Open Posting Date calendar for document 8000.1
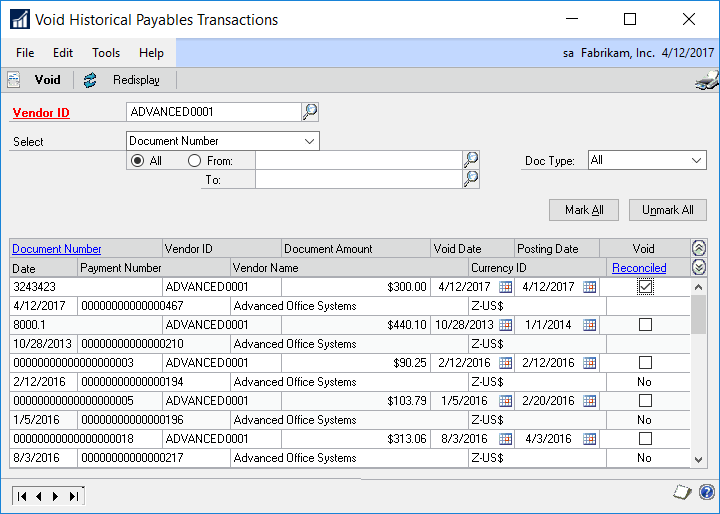This screenshot has height=514, width=720. 589,325
